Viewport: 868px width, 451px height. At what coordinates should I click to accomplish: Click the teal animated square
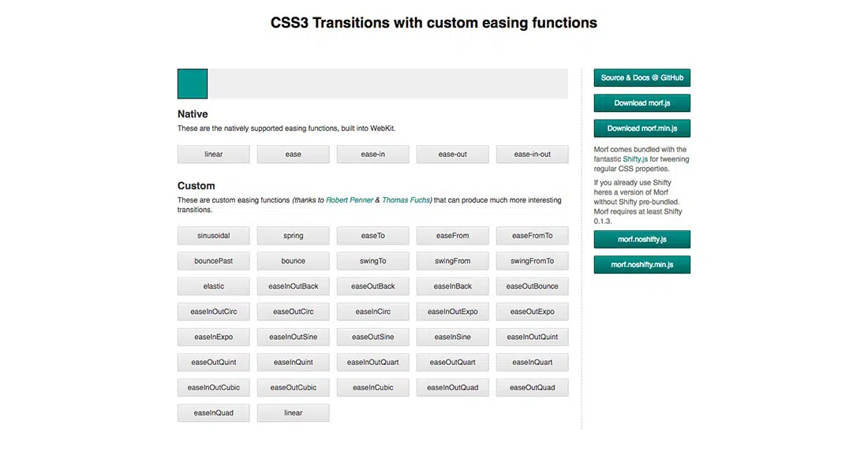coord(193,84)
